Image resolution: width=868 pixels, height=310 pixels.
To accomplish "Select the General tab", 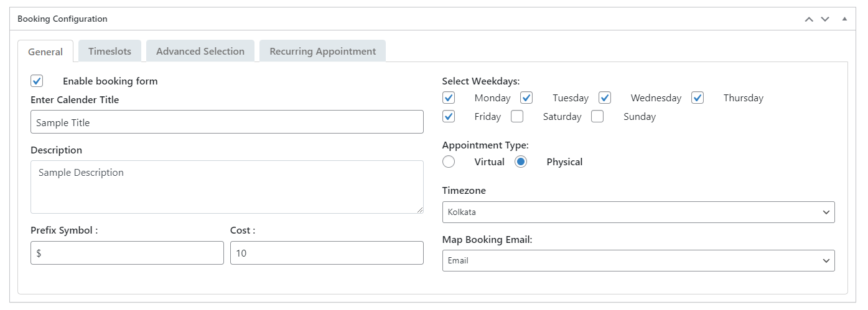I will [x=45, y=52].
